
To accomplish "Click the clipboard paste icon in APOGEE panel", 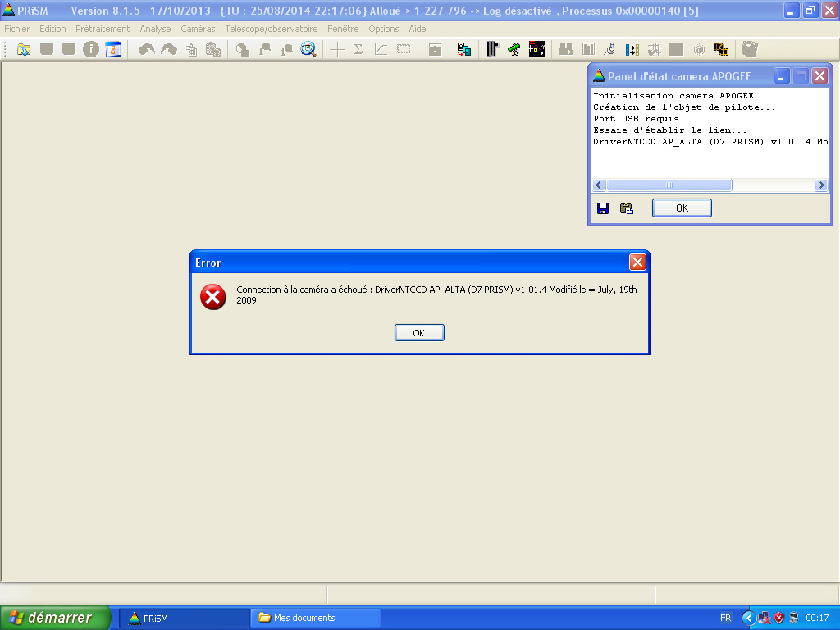I will (627, 208).
